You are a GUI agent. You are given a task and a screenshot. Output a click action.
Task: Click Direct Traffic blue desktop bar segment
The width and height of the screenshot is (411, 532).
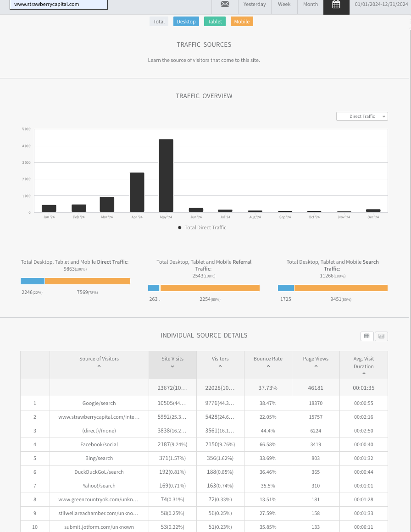pyautogui.click(x=33, y=281)
